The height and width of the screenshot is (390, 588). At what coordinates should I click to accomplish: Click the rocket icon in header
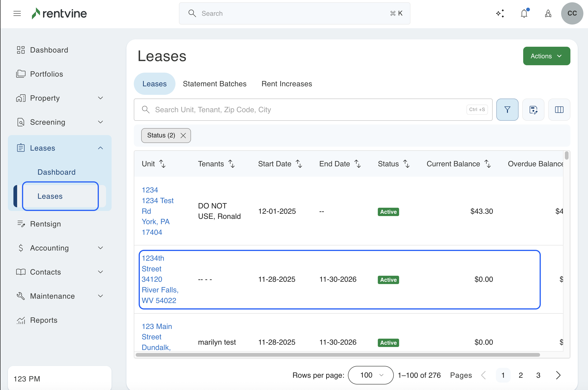(548, 13)
